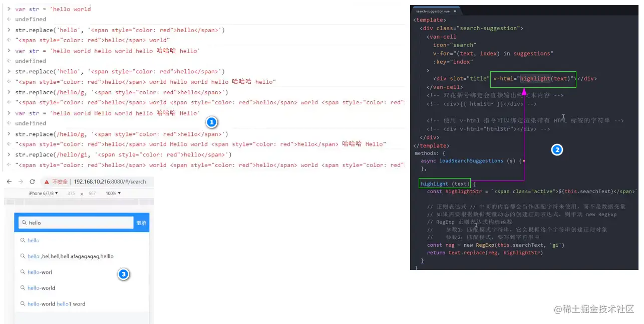Click the <van-cell opening tag line

pyautogui.click(x=441, y=37)
